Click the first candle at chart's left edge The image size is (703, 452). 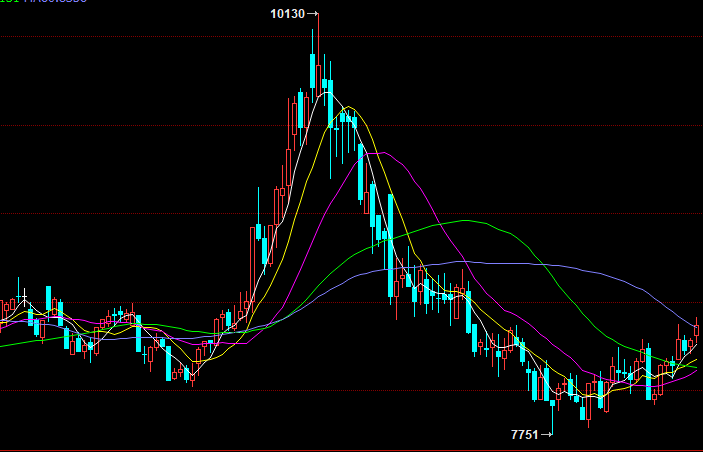3,310
